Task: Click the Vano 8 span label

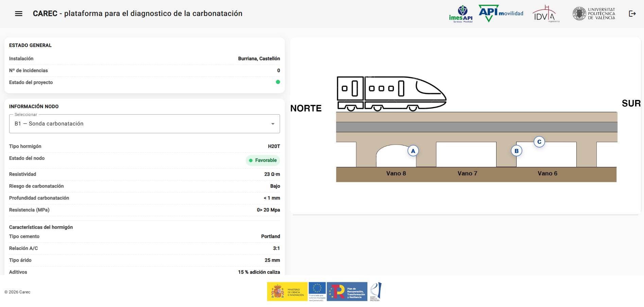Action: pyautogui.click(x=396, y=173)
